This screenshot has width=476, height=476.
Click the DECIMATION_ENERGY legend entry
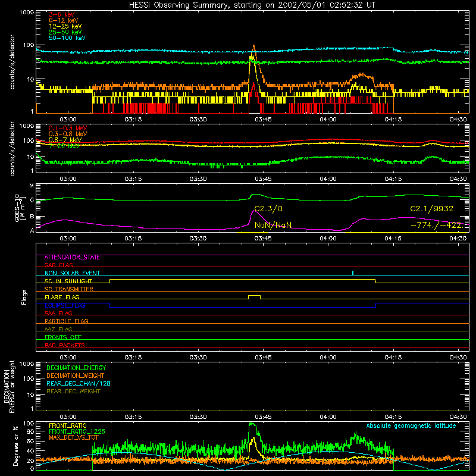tap(76, 368)
